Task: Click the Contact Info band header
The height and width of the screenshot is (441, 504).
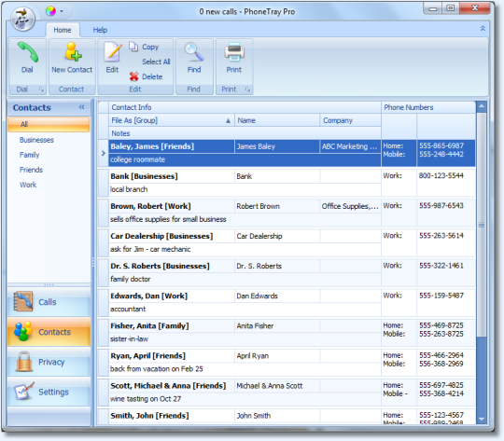Action: (245, 107)
